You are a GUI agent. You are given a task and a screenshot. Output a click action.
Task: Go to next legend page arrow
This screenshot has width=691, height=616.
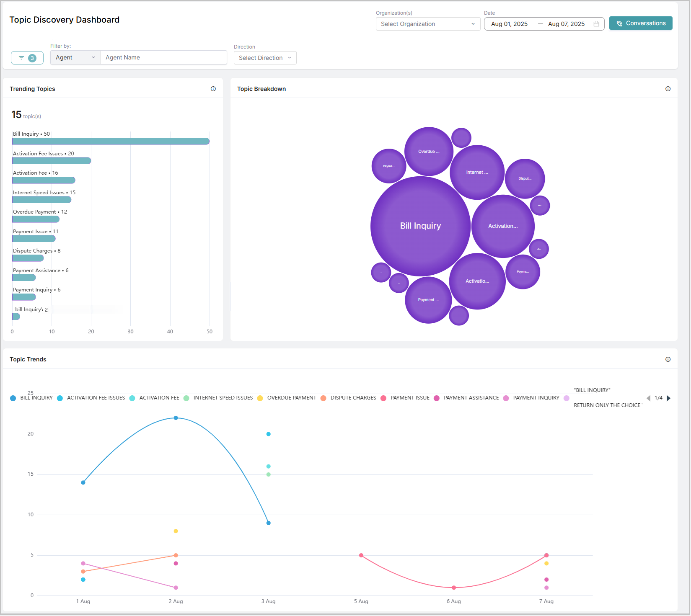(x=669, y=398)
